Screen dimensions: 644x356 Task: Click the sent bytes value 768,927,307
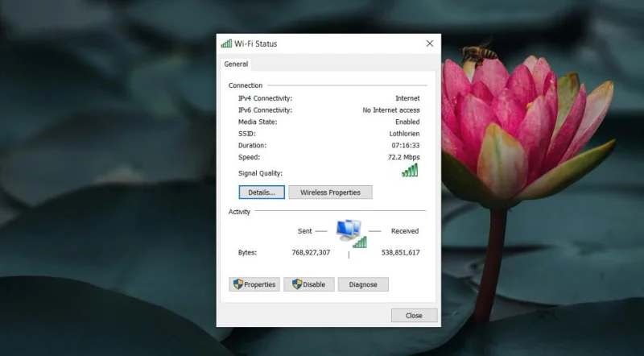[311, 252]
